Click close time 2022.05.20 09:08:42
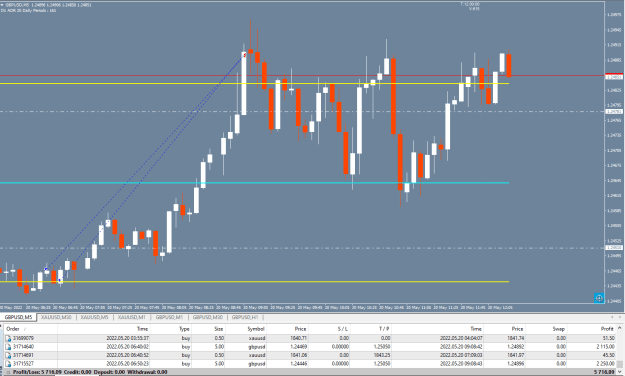The height and width of the screenshot is (376, 625). 461,347
